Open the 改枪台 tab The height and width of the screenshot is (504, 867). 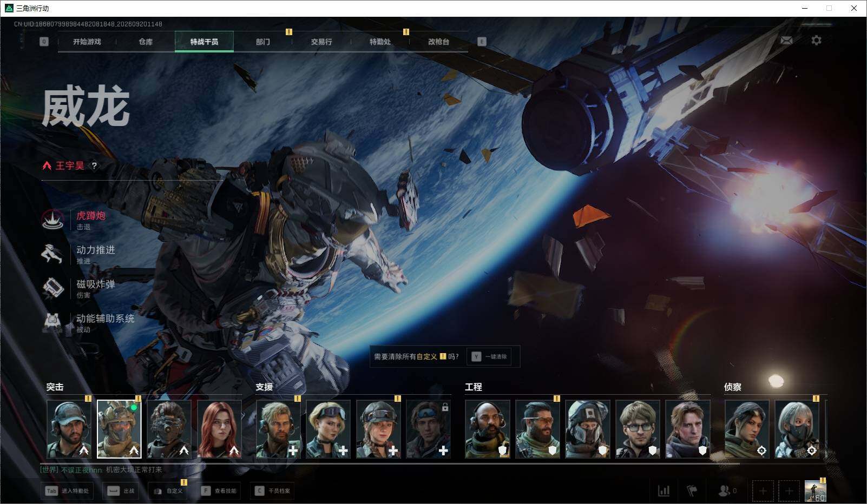438,42
